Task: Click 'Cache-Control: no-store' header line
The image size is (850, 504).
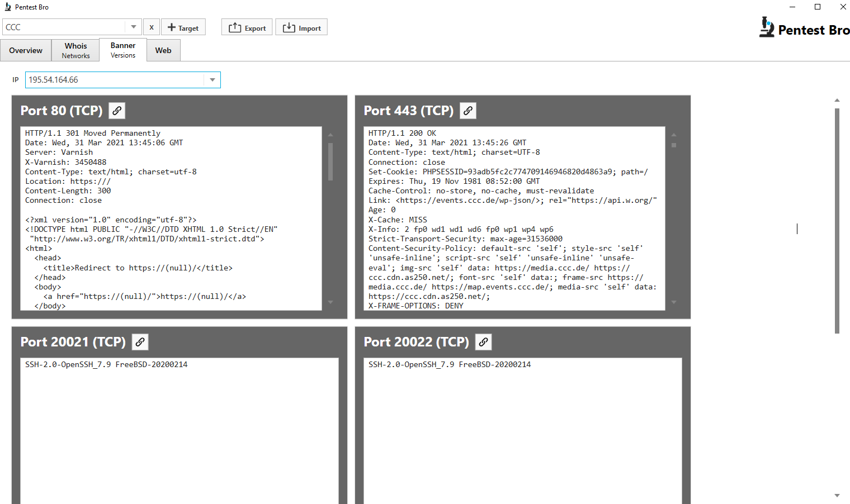Action: pos(481,191)
